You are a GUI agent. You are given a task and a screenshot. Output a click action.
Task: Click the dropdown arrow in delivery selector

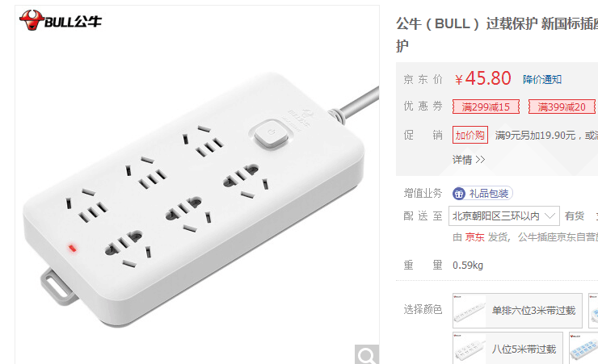550,215
